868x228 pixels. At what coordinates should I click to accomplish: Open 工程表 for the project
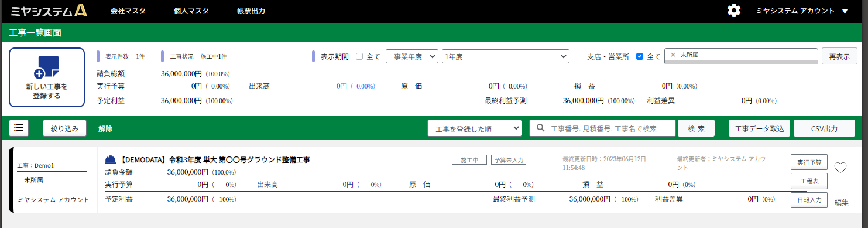point(809,181)
